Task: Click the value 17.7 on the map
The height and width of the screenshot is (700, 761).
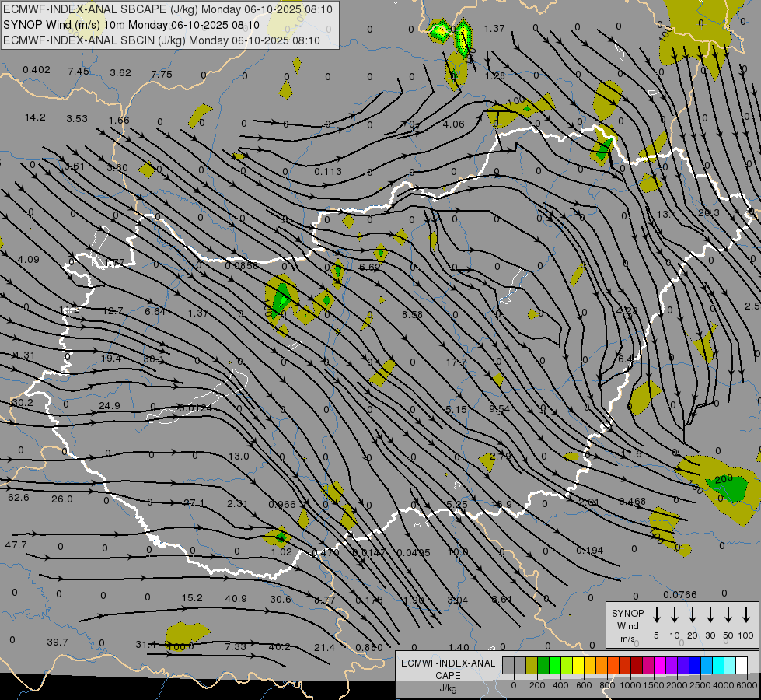Action: pos(456,362)
